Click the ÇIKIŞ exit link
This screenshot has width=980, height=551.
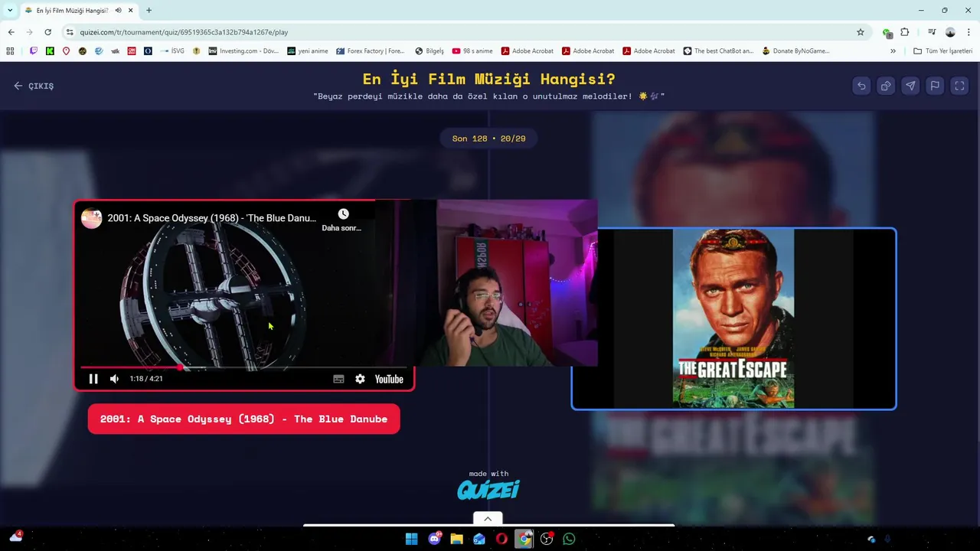click(x=34, y=86)
